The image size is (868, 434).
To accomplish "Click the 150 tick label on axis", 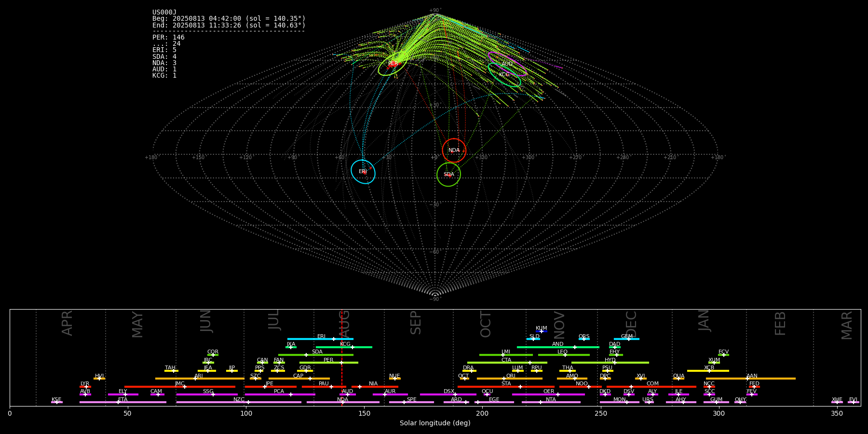I will (364, 414).
